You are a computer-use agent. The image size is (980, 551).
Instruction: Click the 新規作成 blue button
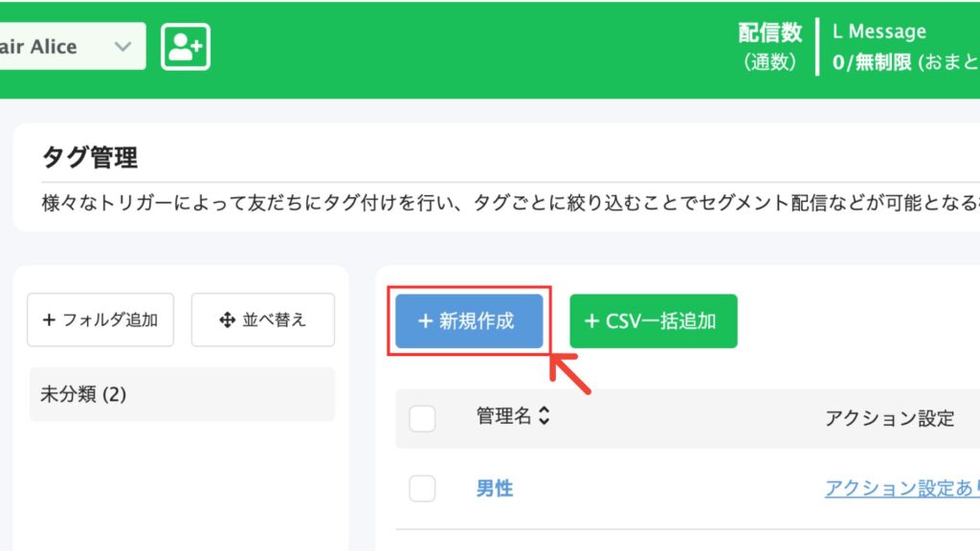pos(469,321)
